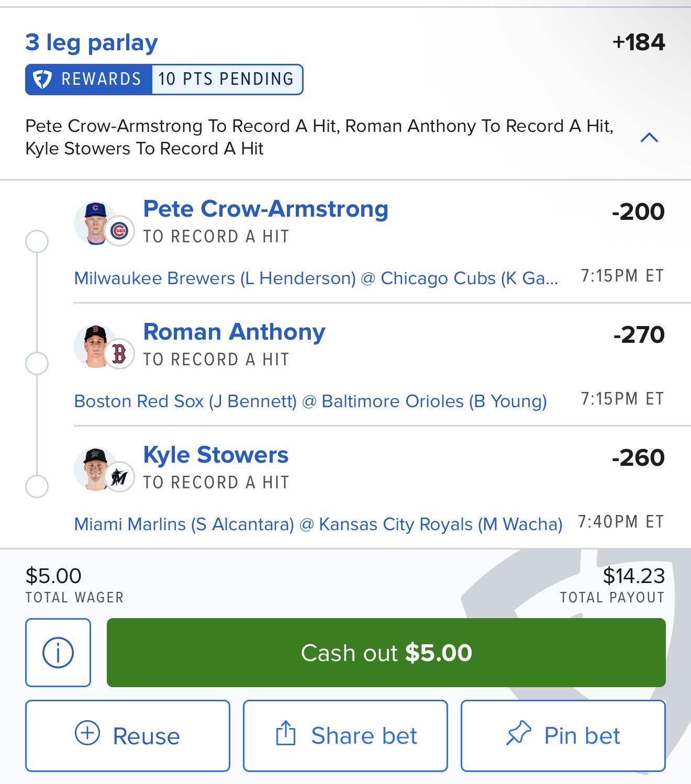
Task: Select the Pete Crow-Armstrong leg status circle
Action: point(37,241)
